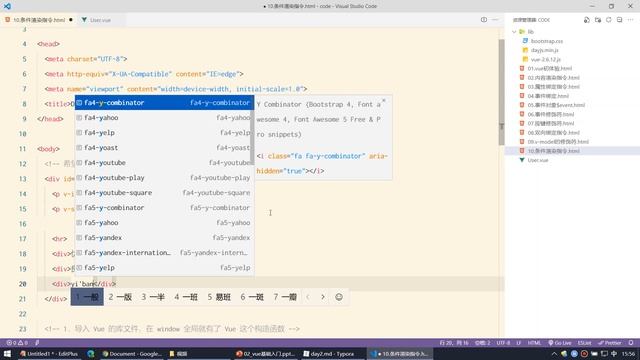
Task: Refresh the explorer file tree
Action: [609, 20]
